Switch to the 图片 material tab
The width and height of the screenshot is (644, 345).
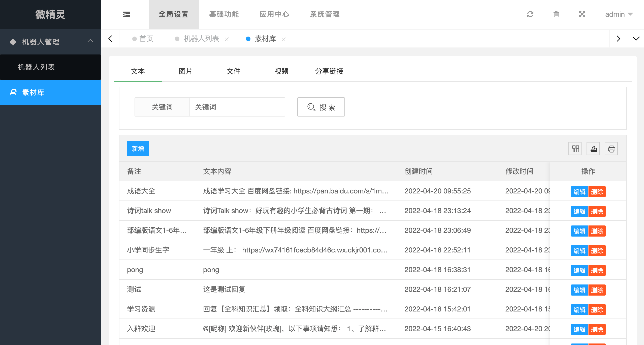click(185, 71)
